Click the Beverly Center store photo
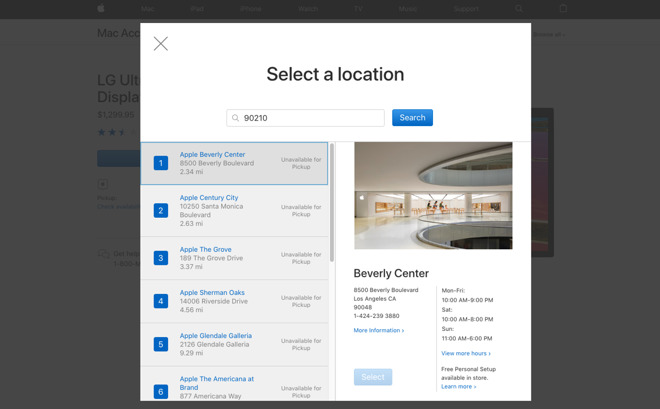The width and height of the screenshot is (660, 409). click(x=433, y=196)
